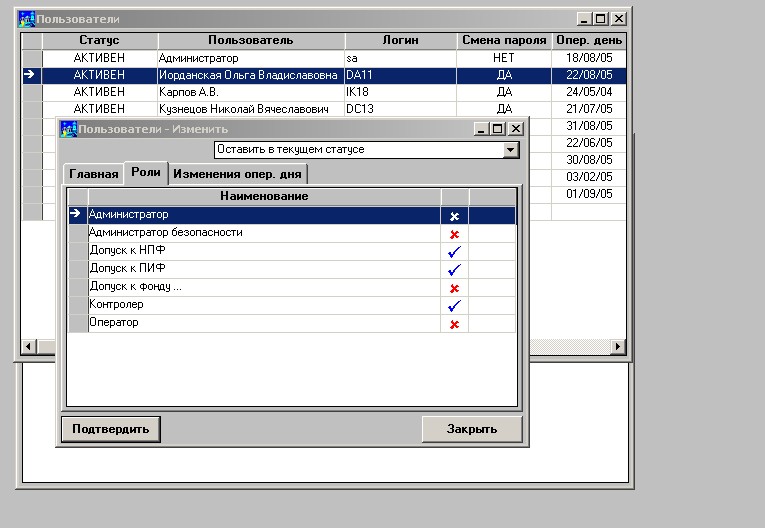
Task: Toggle the Администратор безопасности role cross
Action: (454, 234)
